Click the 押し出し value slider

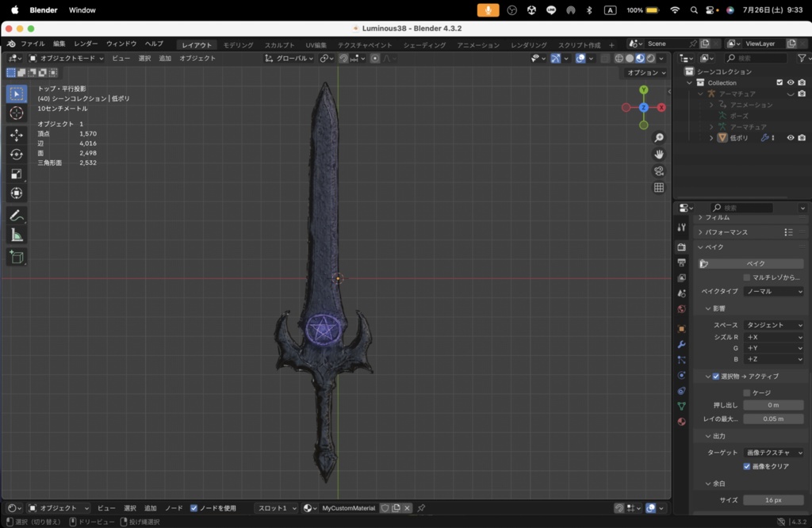[773, 404]
